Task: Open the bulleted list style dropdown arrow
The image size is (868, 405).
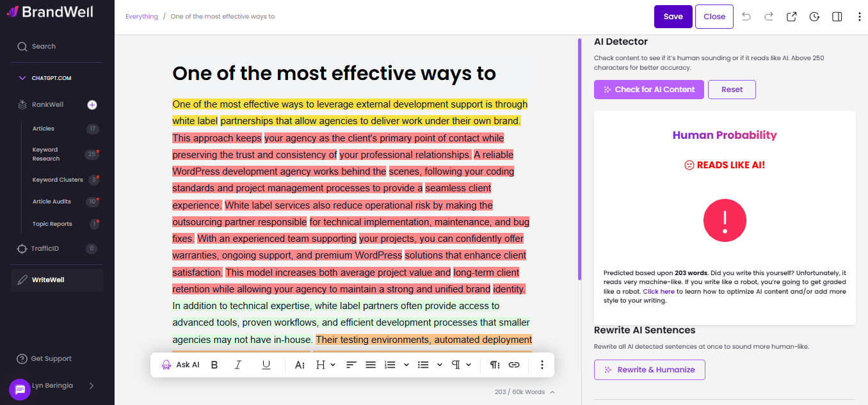Action: click(439, 365)
